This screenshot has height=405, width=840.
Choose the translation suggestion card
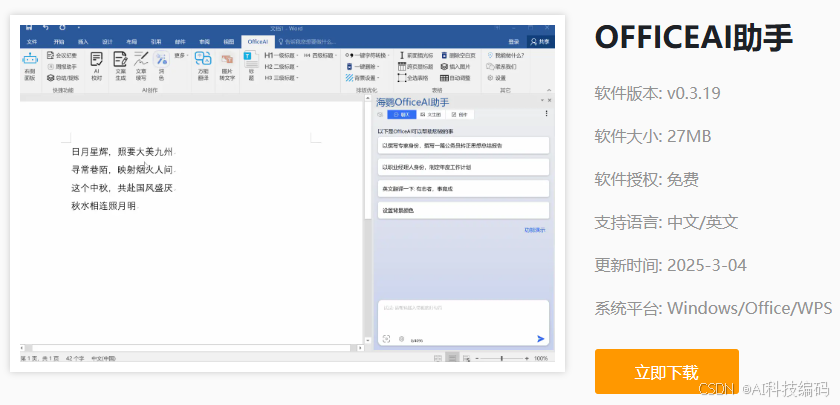point(463,189)
